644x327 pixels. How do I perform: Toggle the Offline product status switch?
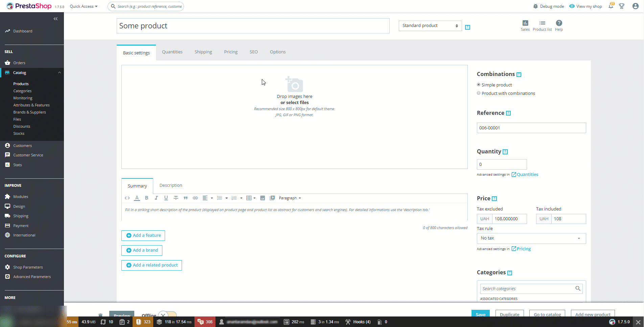(x=167, y=315)
